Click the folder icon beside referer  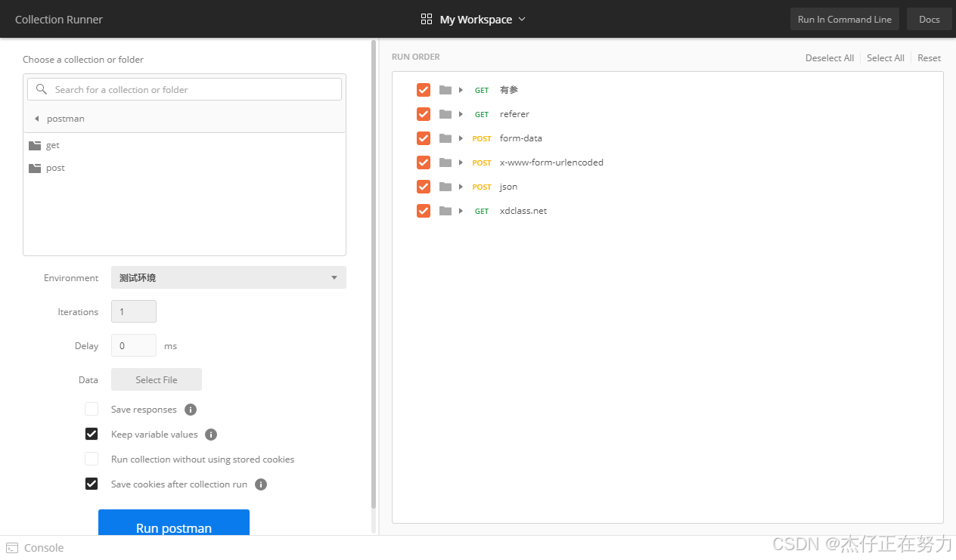445,114
